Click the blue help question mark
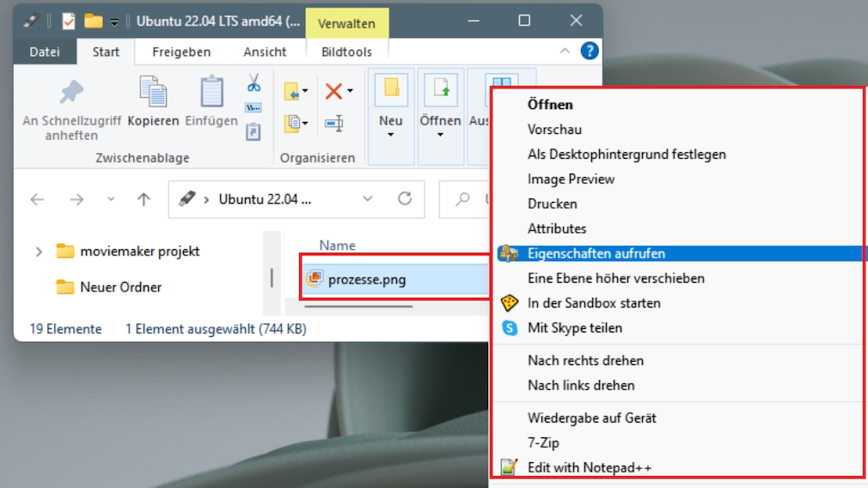Viewport: 868px width, 488px height. (x=590, y=51)
